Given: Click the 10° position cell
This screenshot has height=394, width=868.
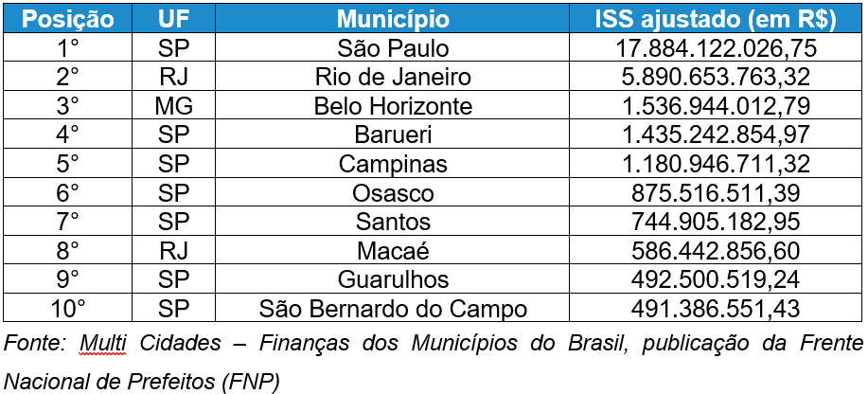Looking at the screenshot, I should 67,309.
